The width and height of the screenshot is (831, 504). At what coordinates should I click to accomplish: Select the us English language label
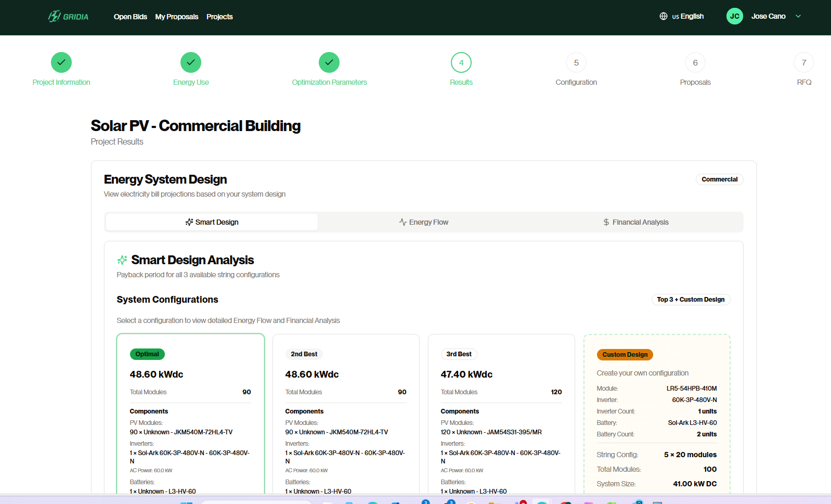[687, 16]
